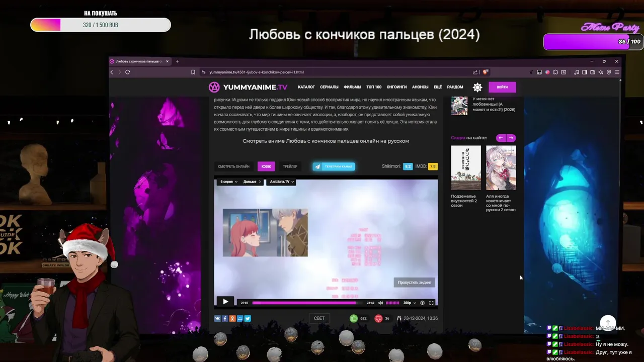Screen dimensions: 644x362
Task: Share via the Odnoklassniki icon
Action: (x=232, y=318)
